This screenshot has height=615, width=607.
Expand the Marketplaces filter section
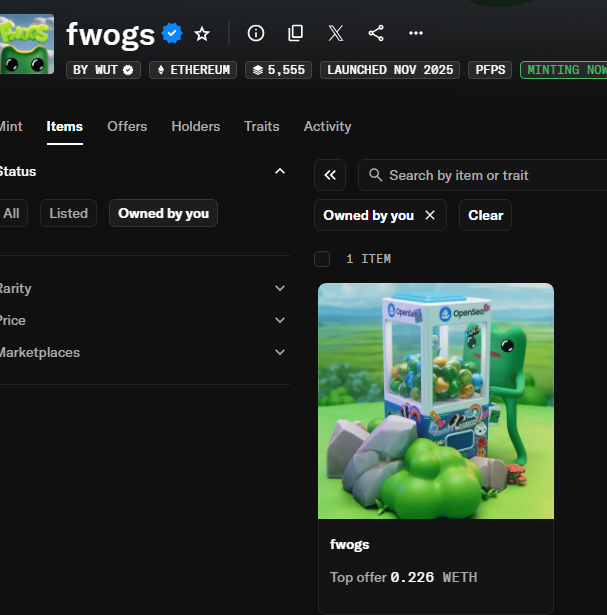pos(280,352)
